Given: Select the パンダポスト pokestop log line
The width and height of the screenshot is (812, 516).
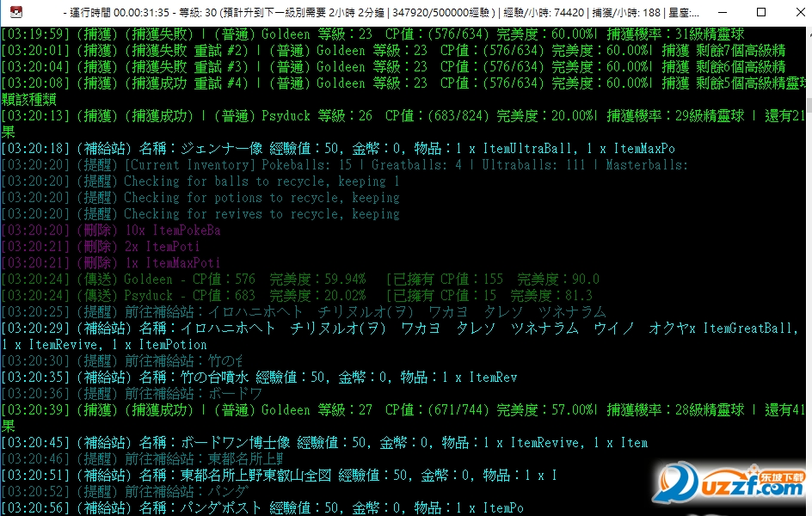Looking at the screenshot, I should 262,508.
